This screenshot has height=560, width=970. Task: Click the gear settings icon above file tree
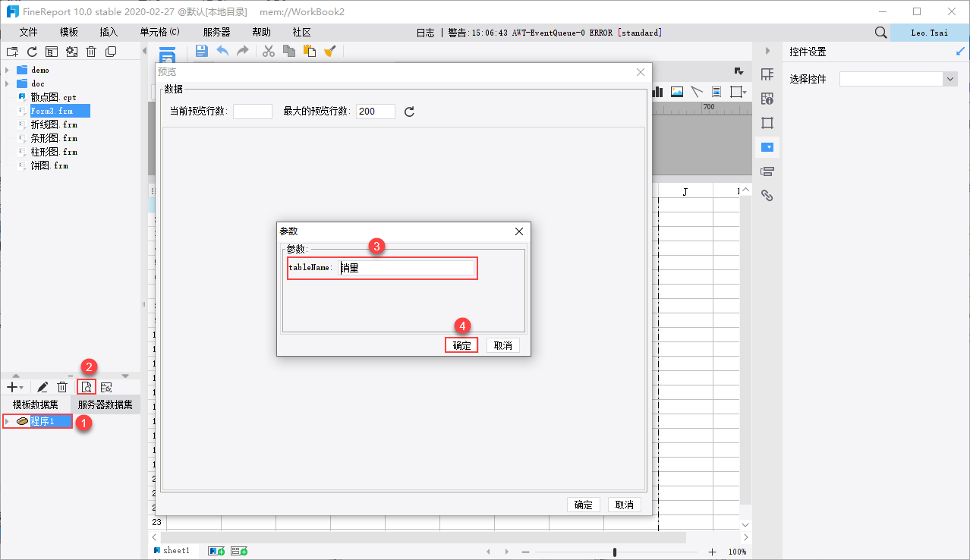(x=71, y=52)
